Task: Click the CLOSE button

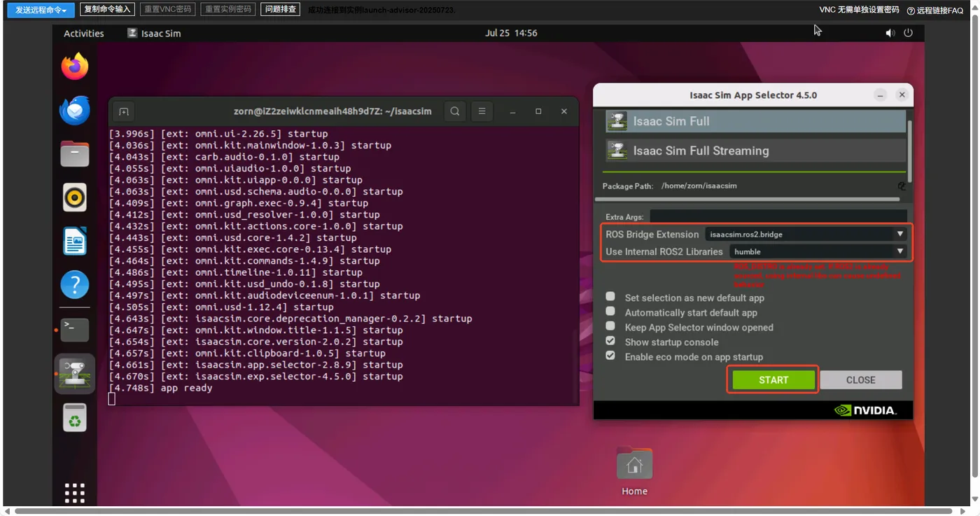Action: coord(861,379)
